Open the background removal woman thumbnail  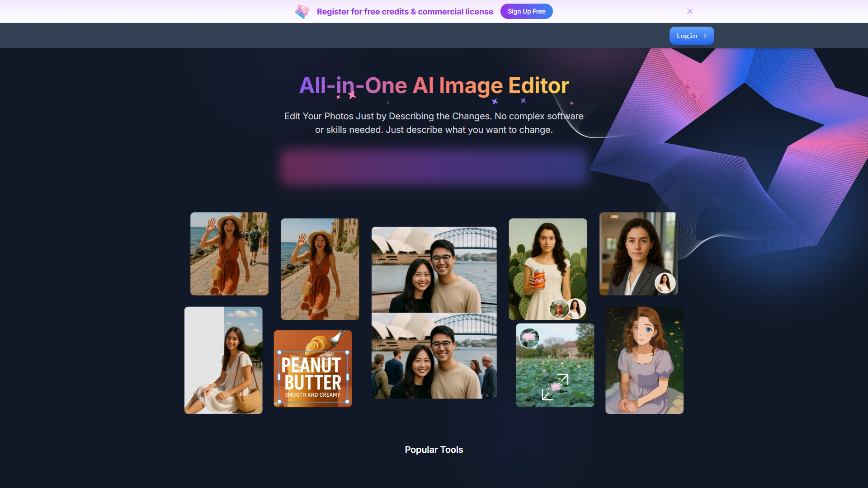[223, 360]
